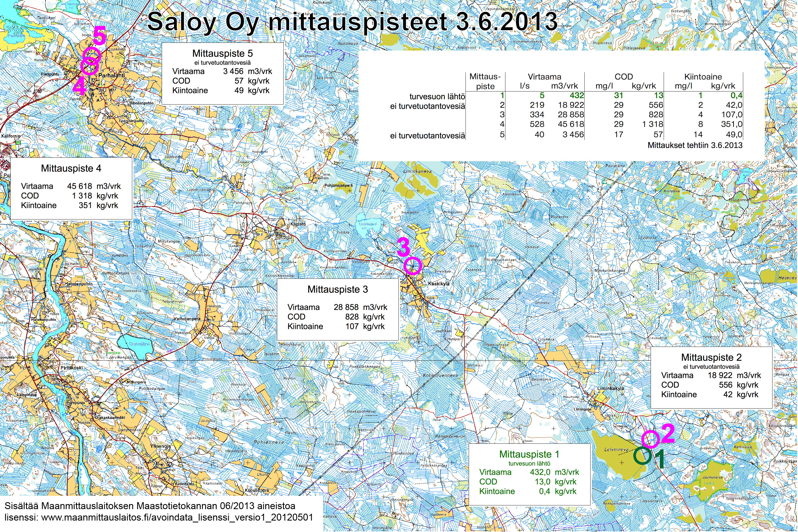Select '3 456' Virtaama value in Mittauspiste 5 box

point(233,71)
